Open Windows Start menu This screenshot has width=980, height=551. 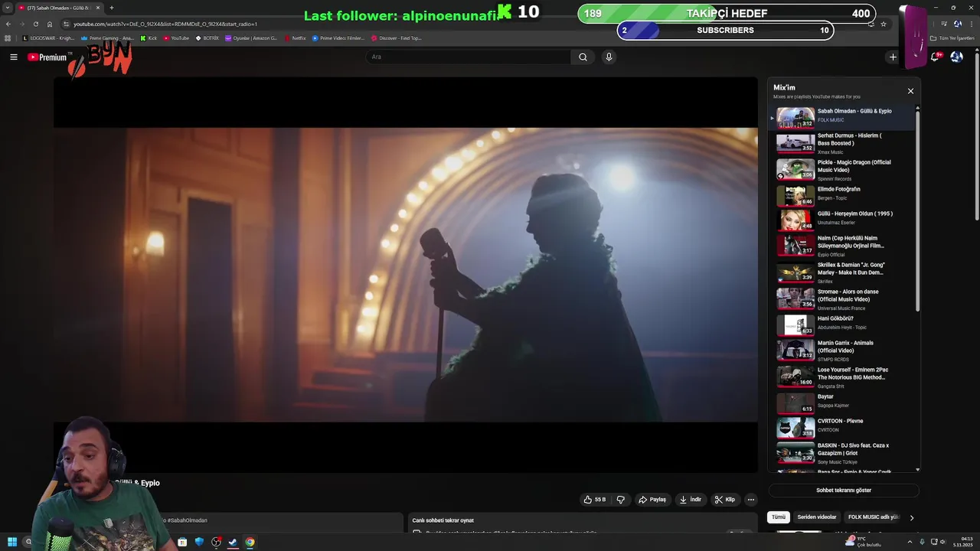(x=11, y=542)
